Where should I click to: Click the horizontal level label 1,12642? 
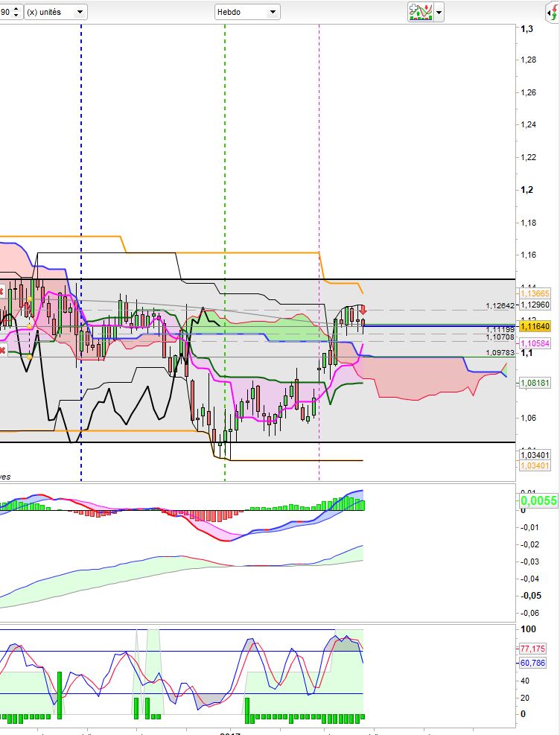click(x=500, y=305)
